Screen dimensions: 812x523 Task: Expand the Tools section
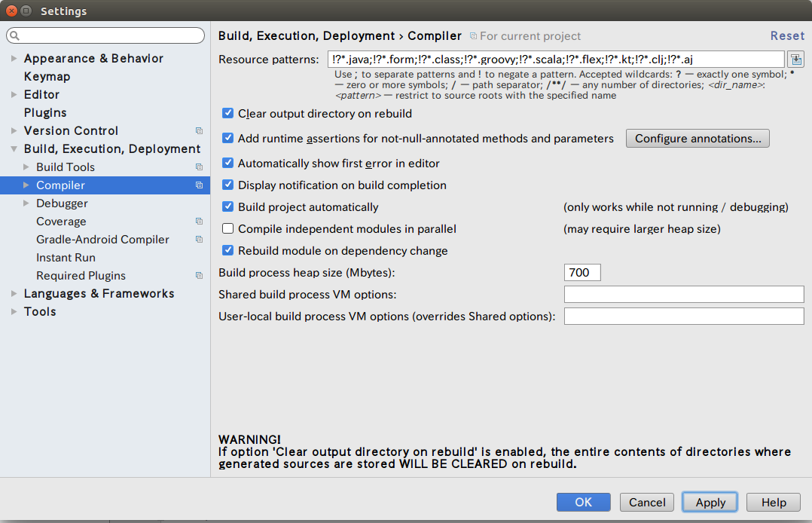click(13, 311)
